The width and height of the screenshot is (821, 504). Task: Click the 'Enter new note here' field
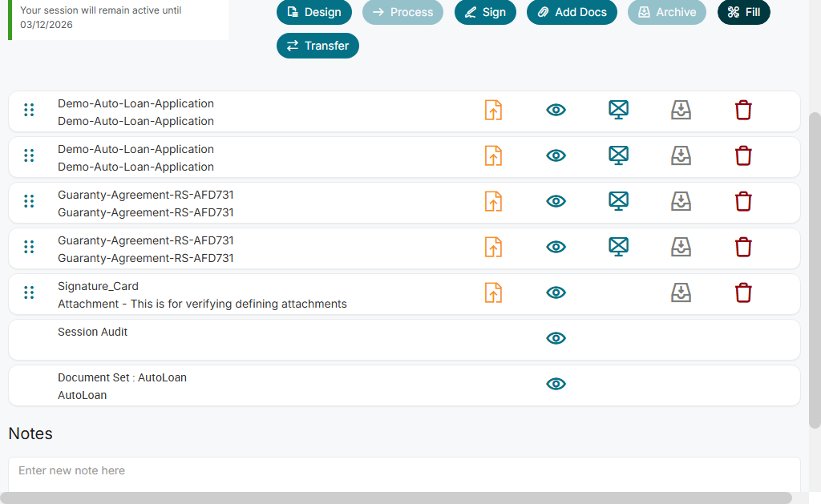(404, 474)
